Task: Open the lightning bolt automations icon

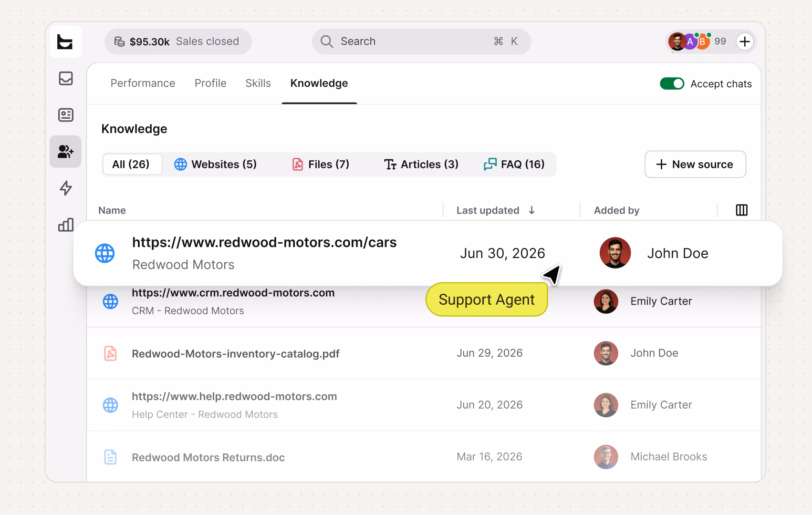Action: pos(66,188)
